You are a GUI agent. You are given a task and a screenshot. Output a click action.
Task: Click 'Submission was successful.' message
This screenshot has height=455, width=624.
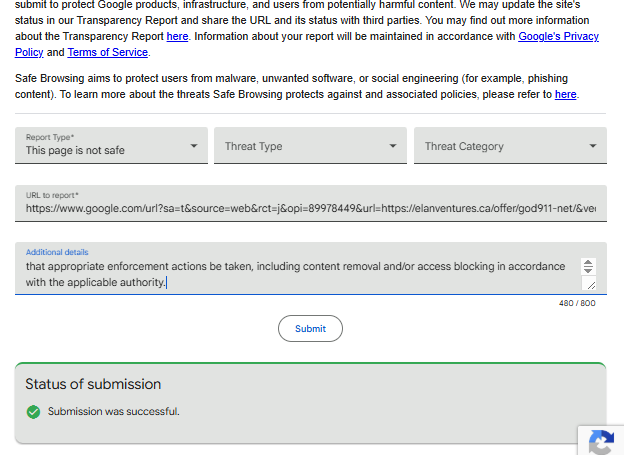(114, 411)
